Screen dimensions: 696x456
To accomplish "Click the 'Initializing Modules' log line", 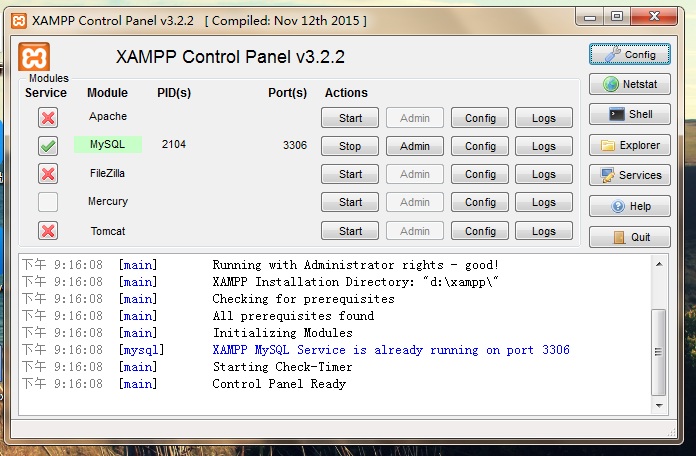I will point(283,333).
